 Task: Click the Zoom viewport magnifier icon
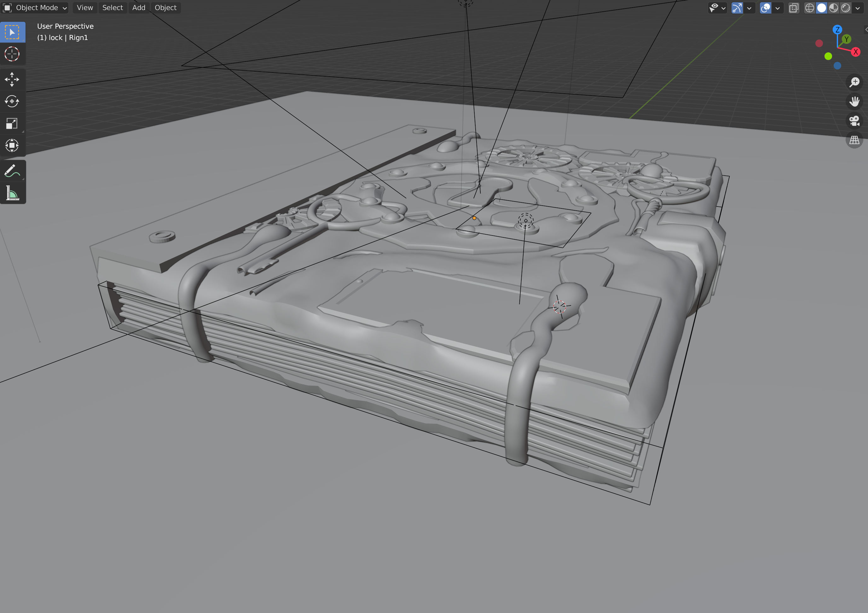click(854, 82)
